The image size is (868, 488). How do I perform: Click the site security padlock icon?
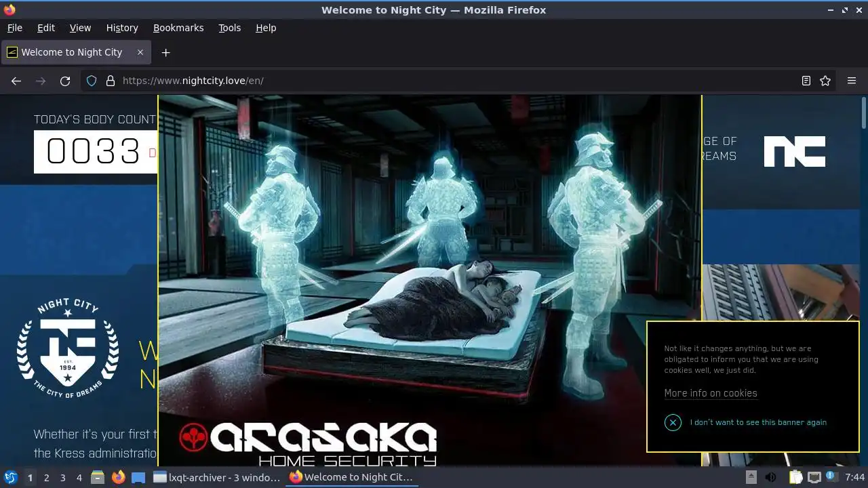[111, 81]
